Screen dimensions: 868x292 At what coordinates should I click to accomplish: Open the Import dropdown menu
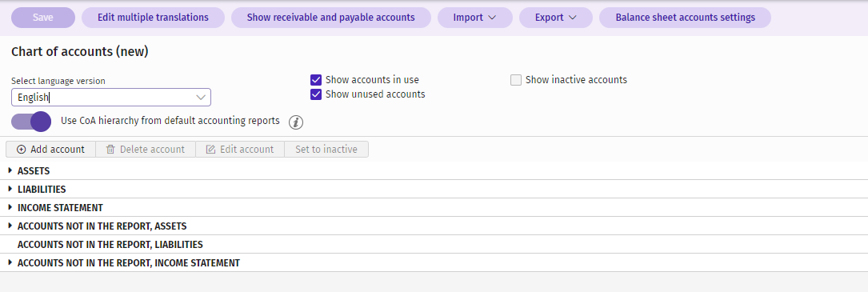pos(475,18)
